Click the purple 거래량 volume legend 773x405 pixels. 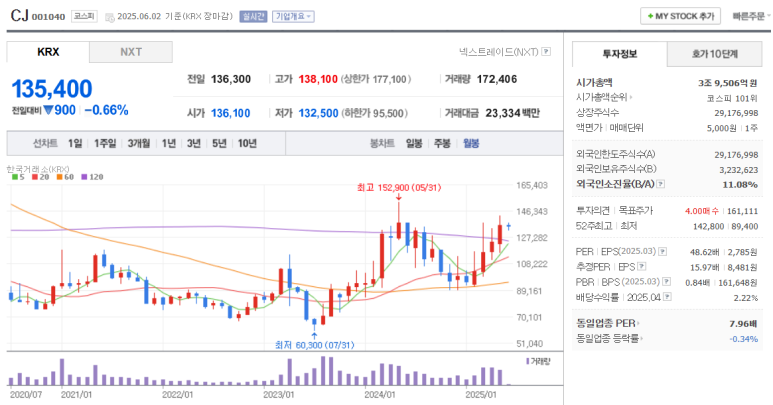(538, 362)
